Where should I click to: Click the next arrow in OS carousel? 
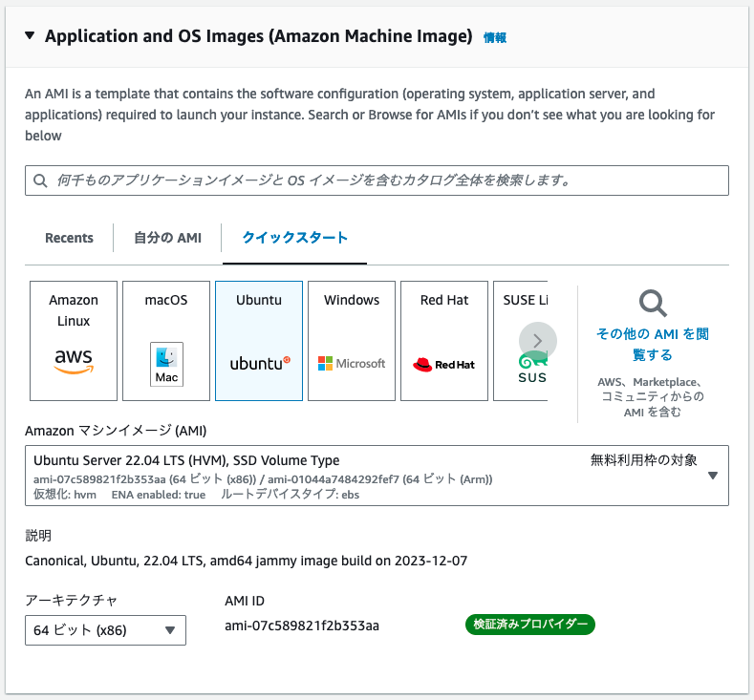538,341
